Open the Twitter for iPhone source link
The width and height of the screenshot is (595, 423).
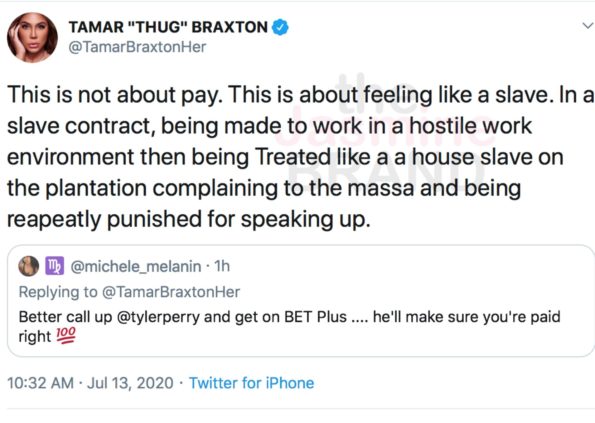[252, 383]
